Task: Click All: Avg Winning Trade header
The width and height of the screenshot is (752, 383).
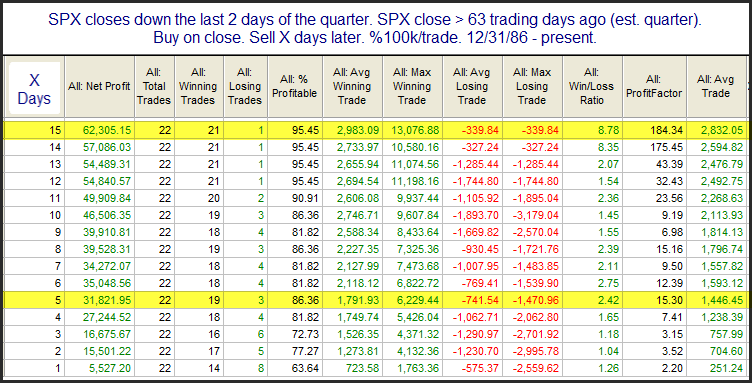Action: point(352,88)
